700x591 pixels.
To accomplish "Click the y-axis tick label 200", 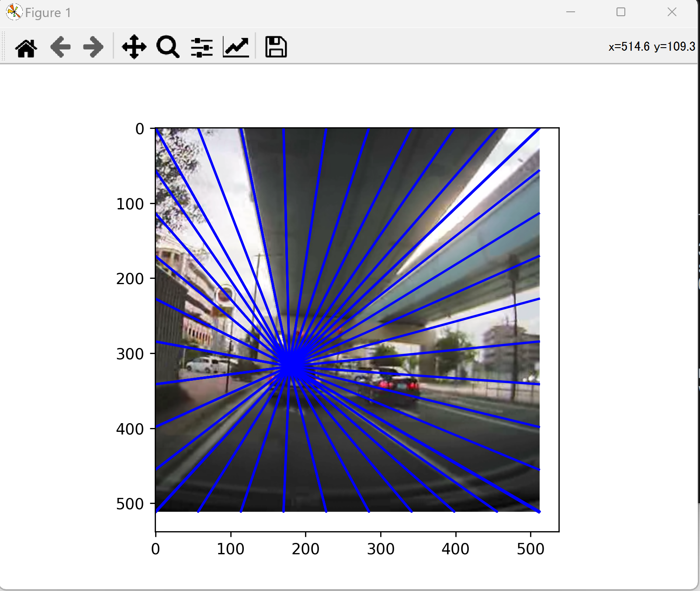I will [130, 279].
